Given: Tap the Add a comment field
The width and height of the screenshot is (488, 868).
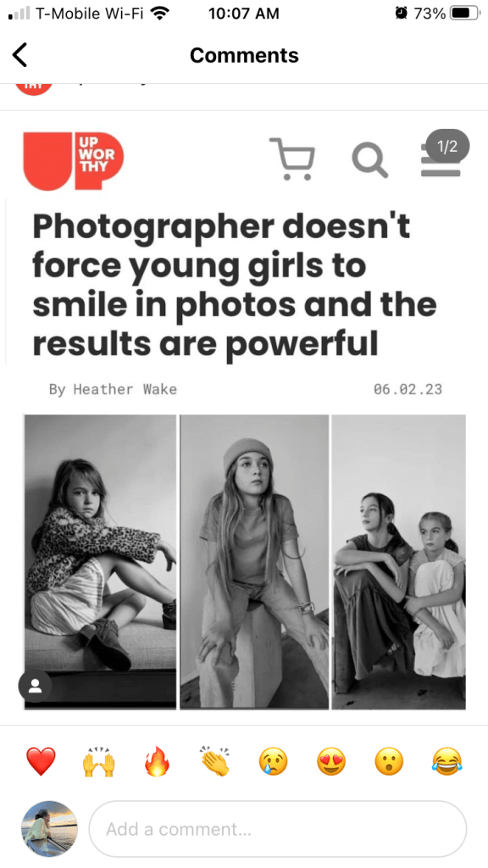Looking at the screenshot, I should point(278,829).
